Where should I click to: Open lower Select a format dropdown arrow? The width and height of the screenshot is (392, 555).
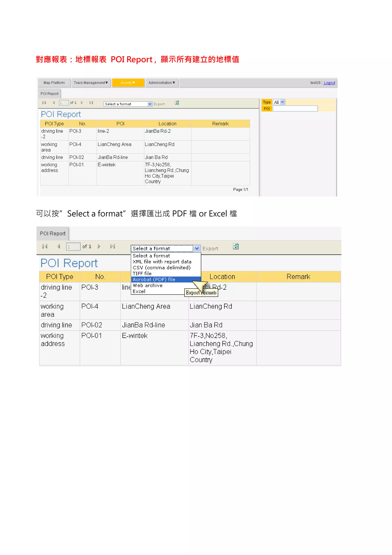pyautogui.click(x=197, y=248)
